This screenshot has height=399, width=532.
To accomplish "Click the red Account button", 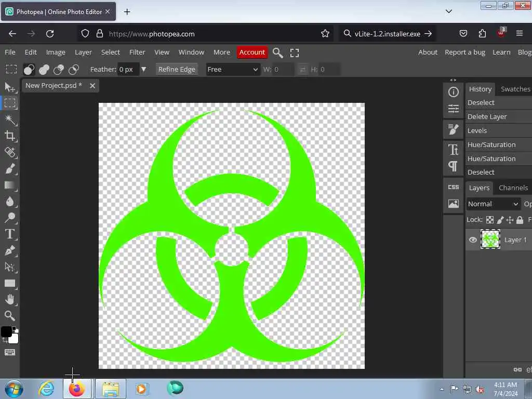I will pyautogui.click(x=252, y=52).
